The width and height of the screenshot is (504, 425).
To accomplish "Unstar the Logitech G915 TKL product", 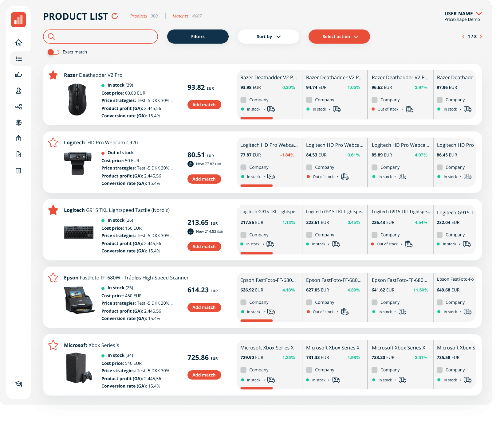I will coord(53,210).
